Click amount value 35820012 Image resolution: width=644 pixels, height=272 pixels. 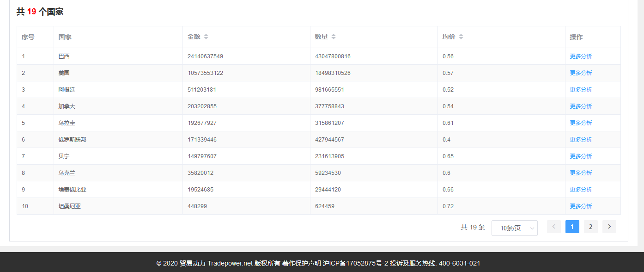pos(200,173)
